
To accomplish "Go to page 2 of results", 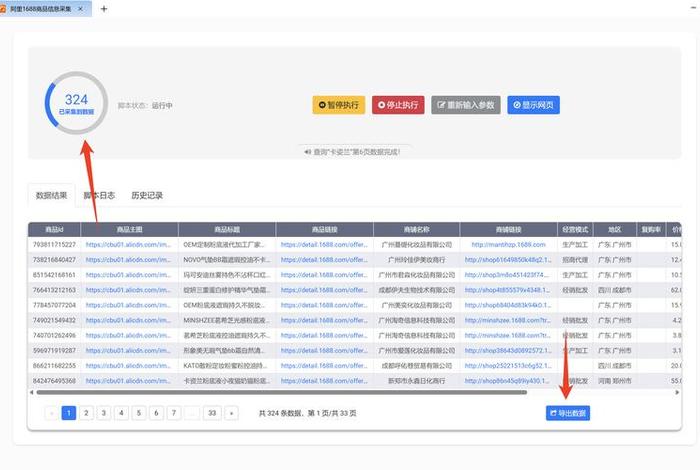I will point(86,413).
